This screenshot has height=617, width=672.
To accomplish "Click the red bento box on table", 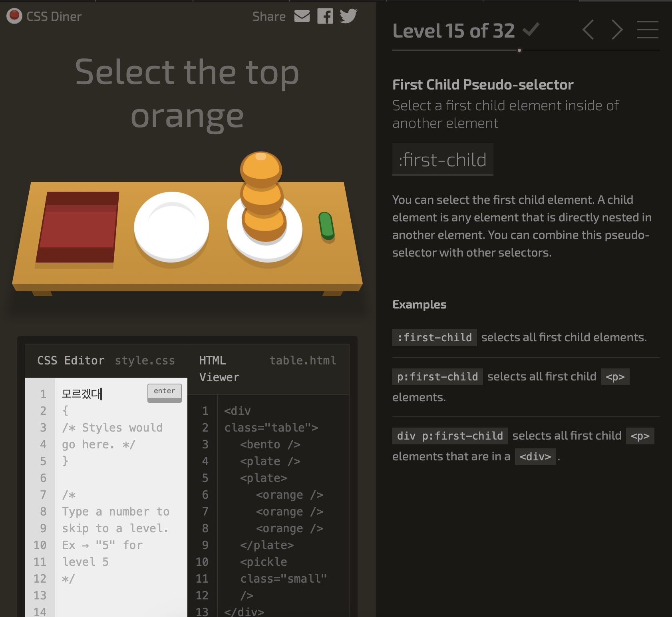I will click(78, 227).
